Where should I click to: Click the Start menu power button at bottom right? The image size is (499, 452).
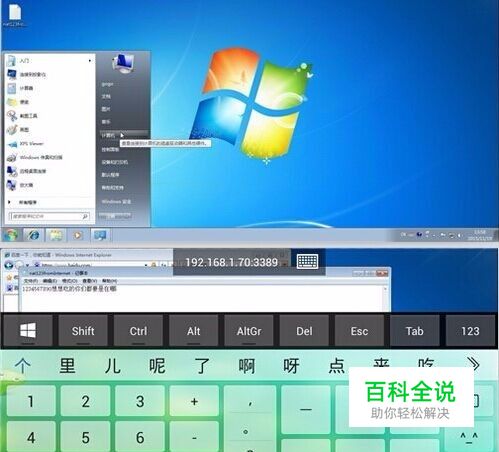coord(115,216)
